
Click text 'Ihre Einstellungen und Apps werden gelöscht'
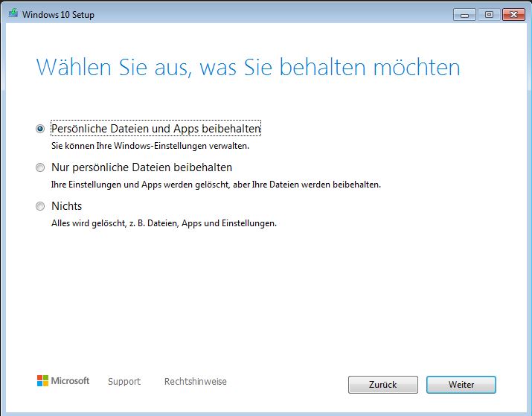coord(140,185)
